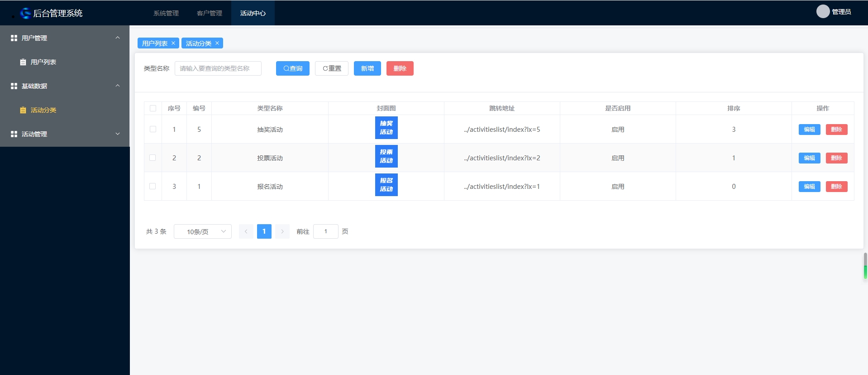
Task: Open the 客户管理 top menu
Action: click(210, 13)
